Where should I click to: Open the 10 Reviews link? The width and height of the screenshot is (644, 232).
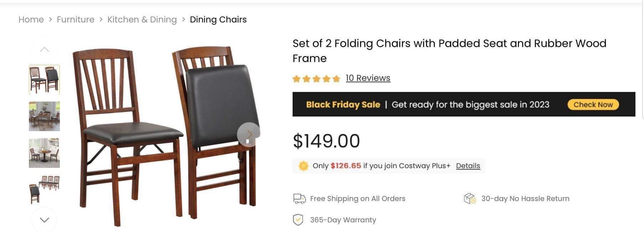tap(368, 78)
